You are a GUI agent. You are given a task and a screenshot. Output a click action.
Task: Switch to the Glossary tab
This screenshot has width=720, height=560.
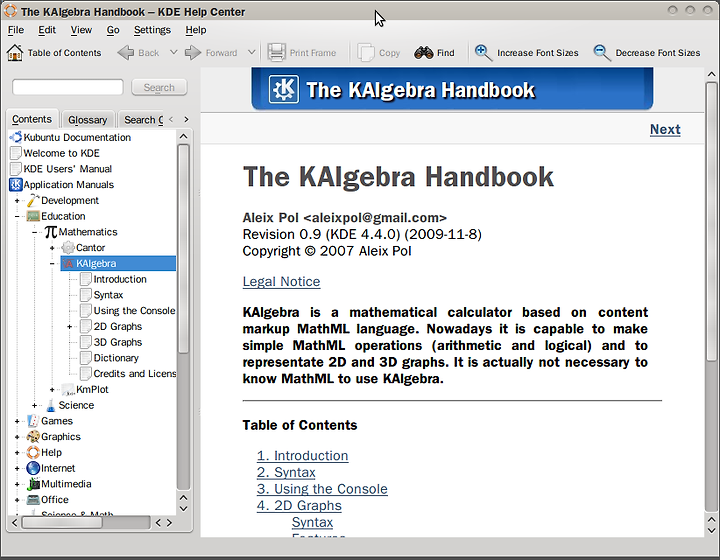coord(87,120)
